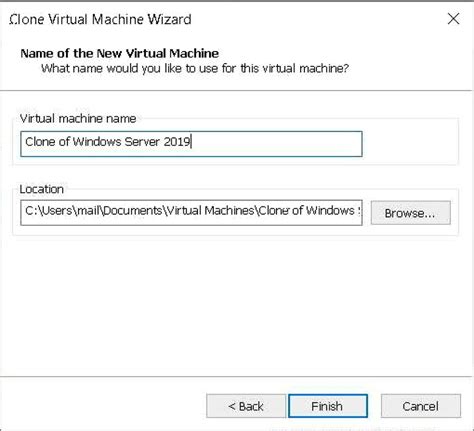Click the 'Virtual machine name' group label
Image resolution: width=474 pixels, height=431 pixels.
coord(78,118)
